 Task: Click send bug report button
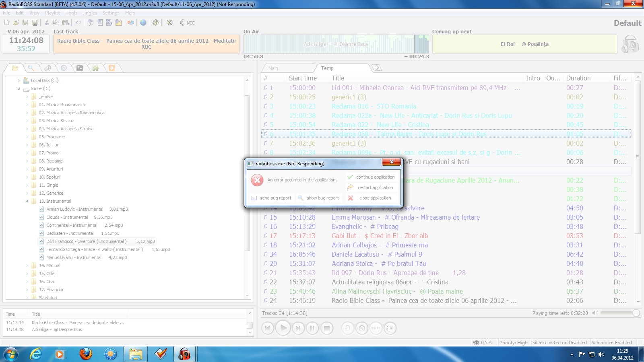pos(272,198)
